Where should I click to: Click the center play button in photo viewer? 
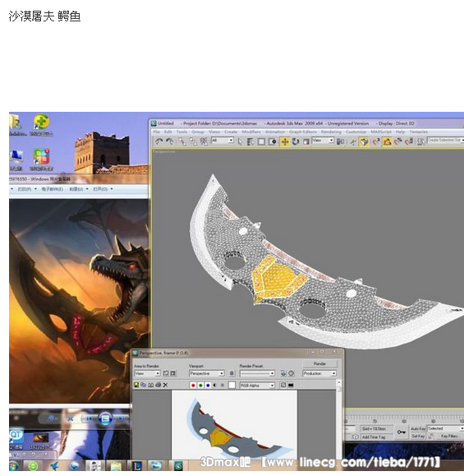click(x=105, y=418)
